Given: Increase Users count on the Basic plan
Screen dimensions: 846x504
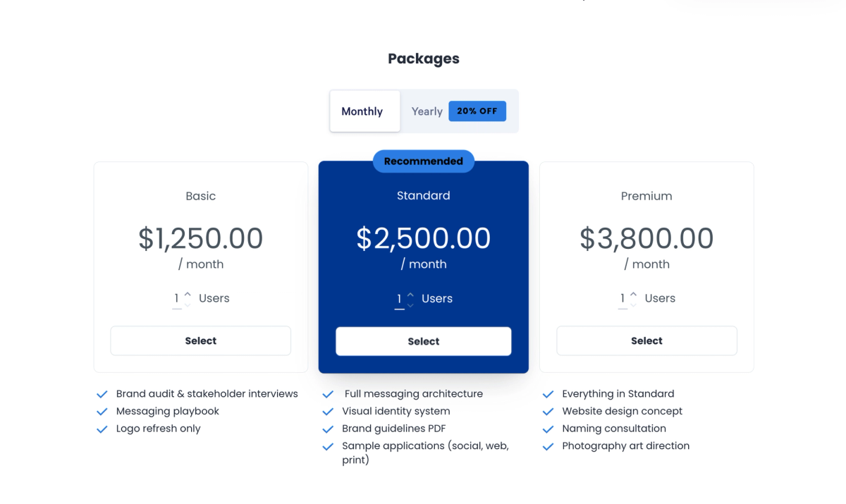Looking at the screenshot, I should [x=187, y=294].
